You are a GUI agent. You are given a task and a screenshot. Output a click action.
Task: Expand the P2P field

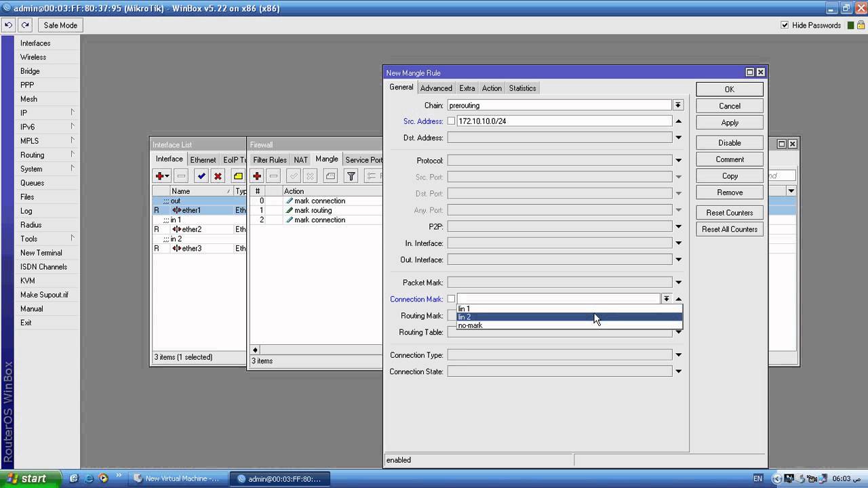click(x=678, y=226)
